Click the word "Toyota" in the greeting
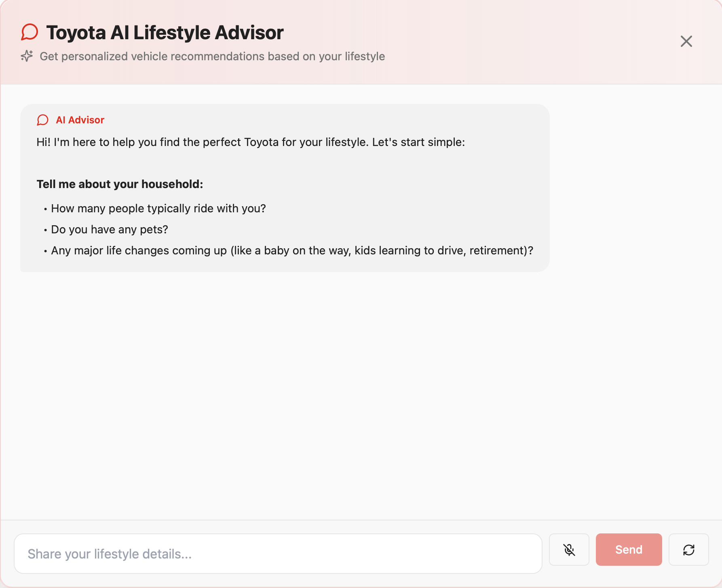The image size is (722, 588). (x=262, y=142)
